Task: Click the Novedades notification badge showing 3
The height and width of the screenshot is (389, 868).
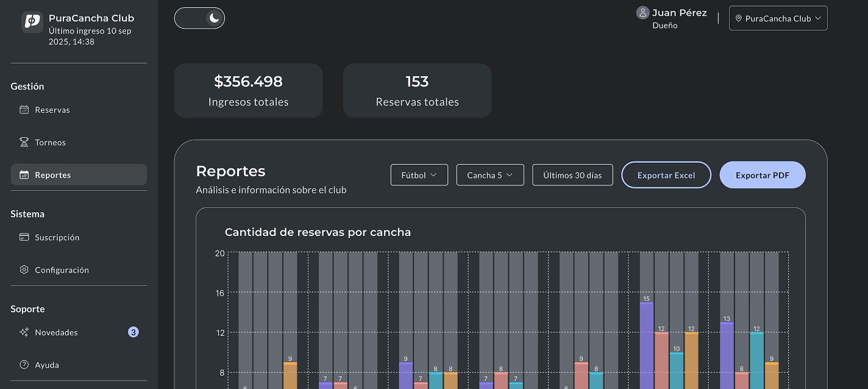Action: tap(133, 332)
